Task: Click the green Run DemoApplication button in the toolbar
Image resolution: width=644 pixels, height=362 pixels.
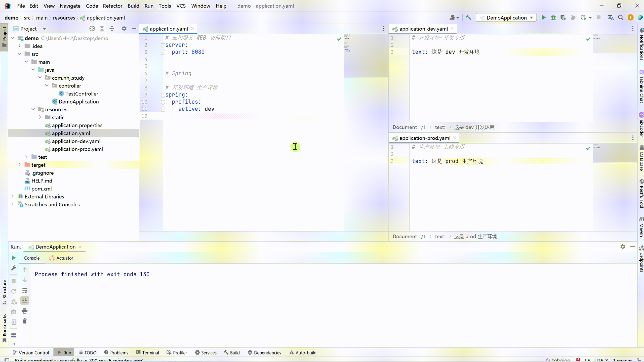Action: pyautogui.click(x=543, y=18)
